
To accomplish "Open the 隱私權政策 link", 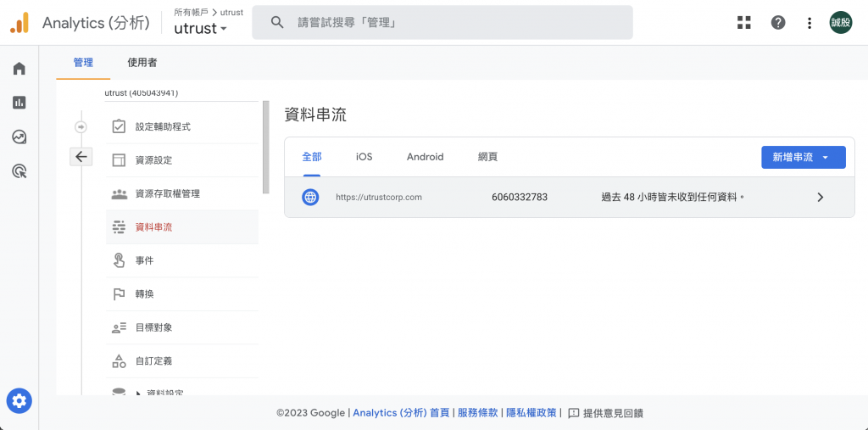I will coord(531,413).
